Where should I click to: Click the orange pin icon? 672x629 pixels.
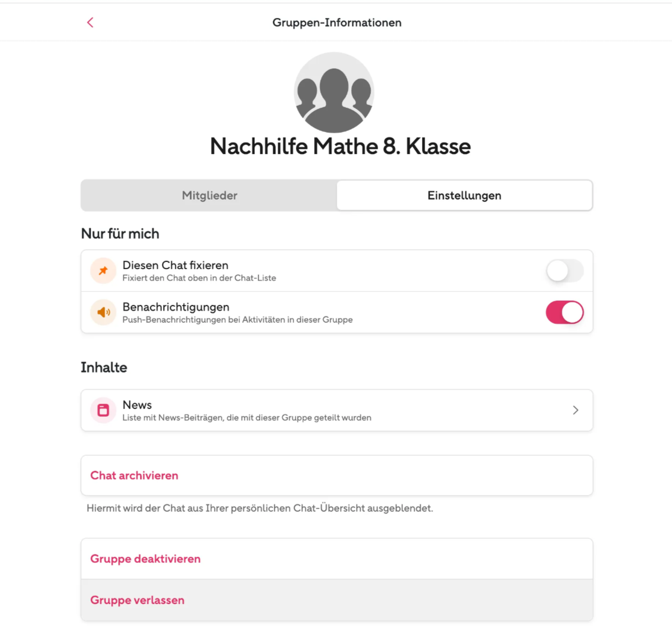coord(103,271)
